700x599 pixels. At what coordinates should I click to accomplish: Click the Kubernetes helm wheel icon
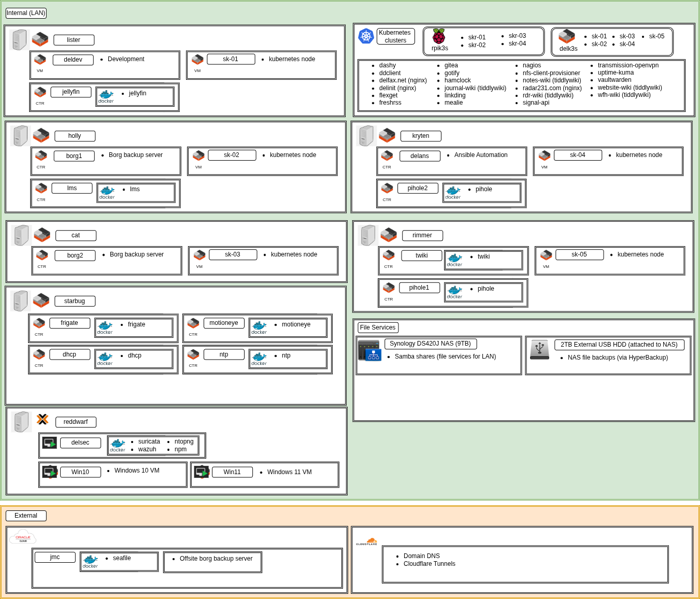click(x=366, y=36)
